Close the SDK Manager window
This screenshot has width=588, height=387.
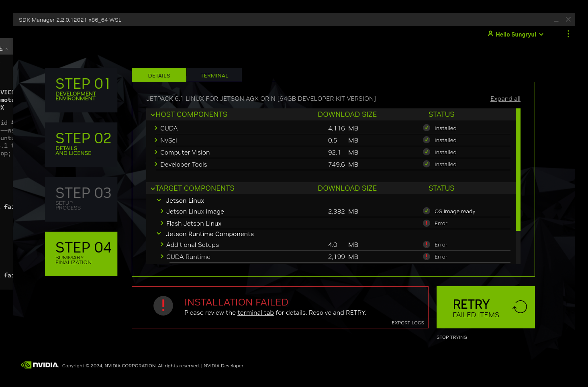(568, 19)
